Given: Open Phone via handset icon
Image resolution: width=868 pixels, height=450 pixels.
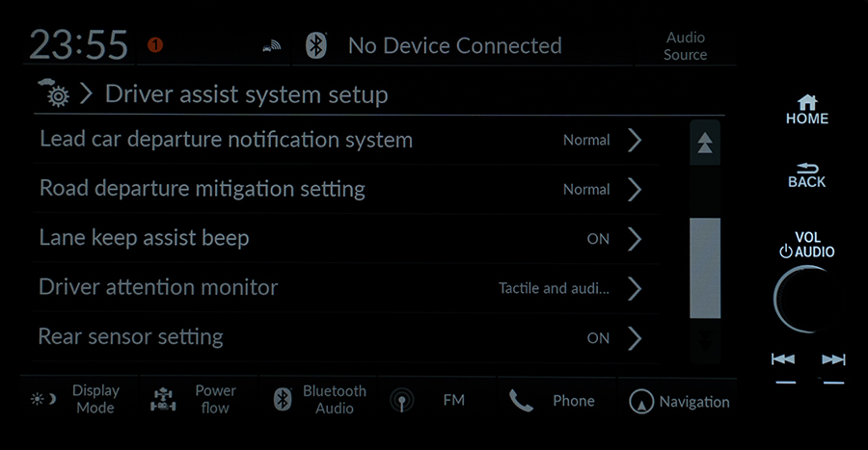Looking at the screenshot, I should (521, 401).
